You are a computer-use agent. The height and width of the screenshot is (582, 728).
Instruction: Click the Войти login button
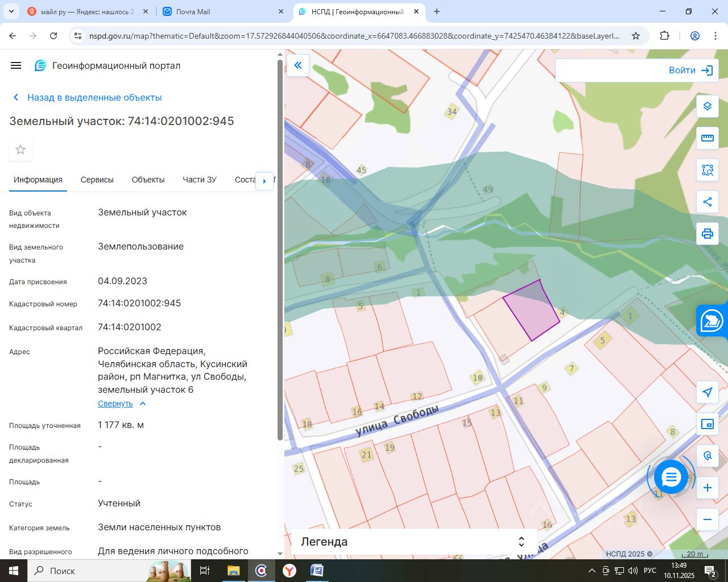click(x=690, y=70)
